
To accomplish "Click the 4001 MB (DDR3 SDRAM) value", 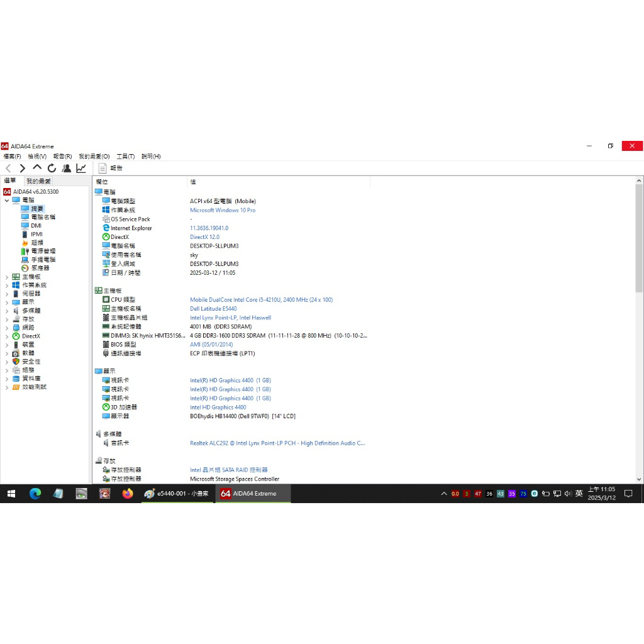I will click(221, 327).
